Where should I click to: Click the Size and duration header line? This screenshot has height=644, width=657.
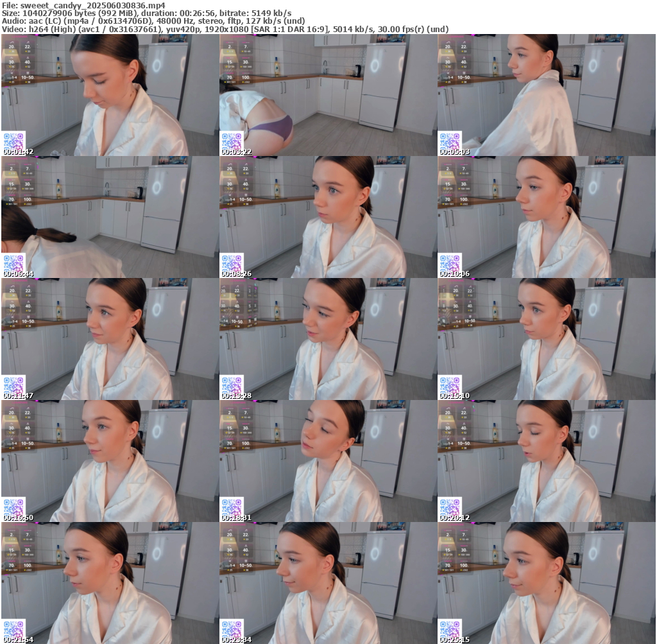[147, 13]
